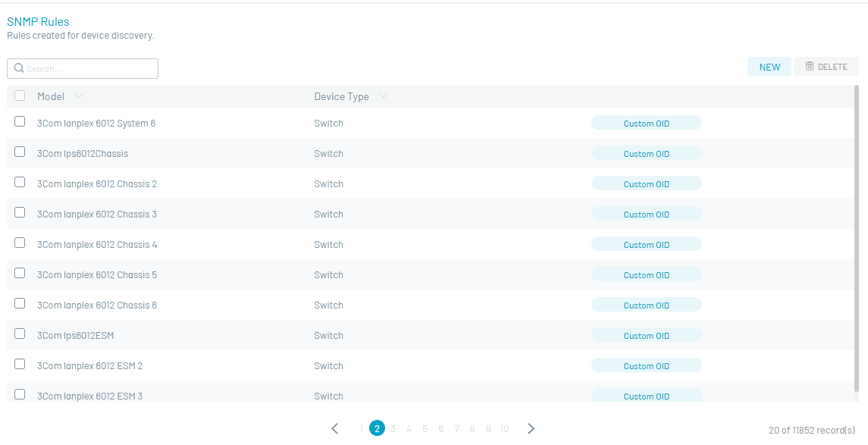Viewport: 868px width, 445px height.
Task: Select checkbox for lanplex 6012 Chassis 3
Action: pyautogui.click(x=20, y=212)
